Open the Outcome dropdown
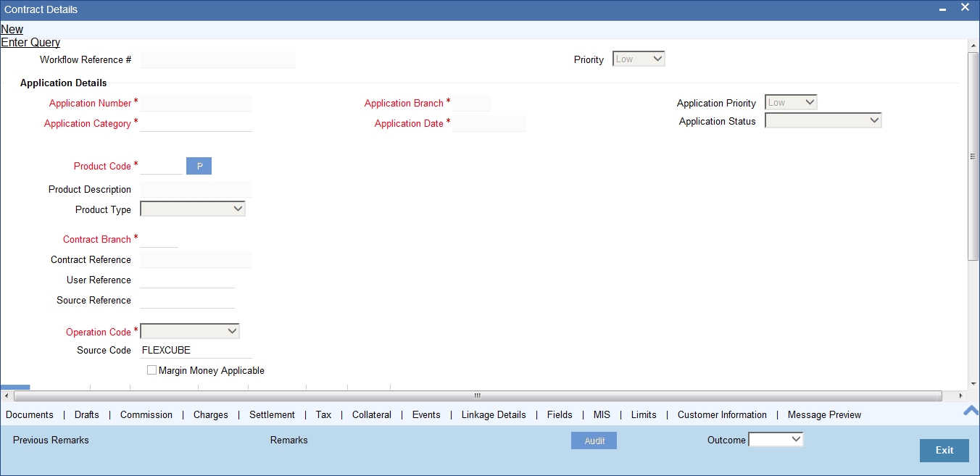This screenshot has height=476, width=980. [x=776, y=439]
